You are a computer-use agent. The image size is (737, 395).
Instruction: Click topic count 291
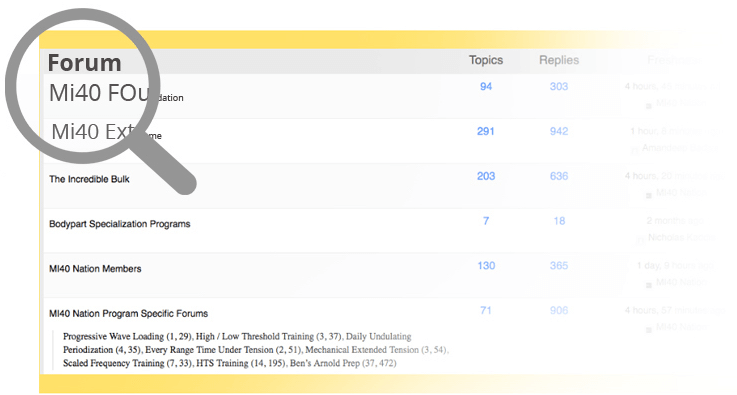(486, 131)
